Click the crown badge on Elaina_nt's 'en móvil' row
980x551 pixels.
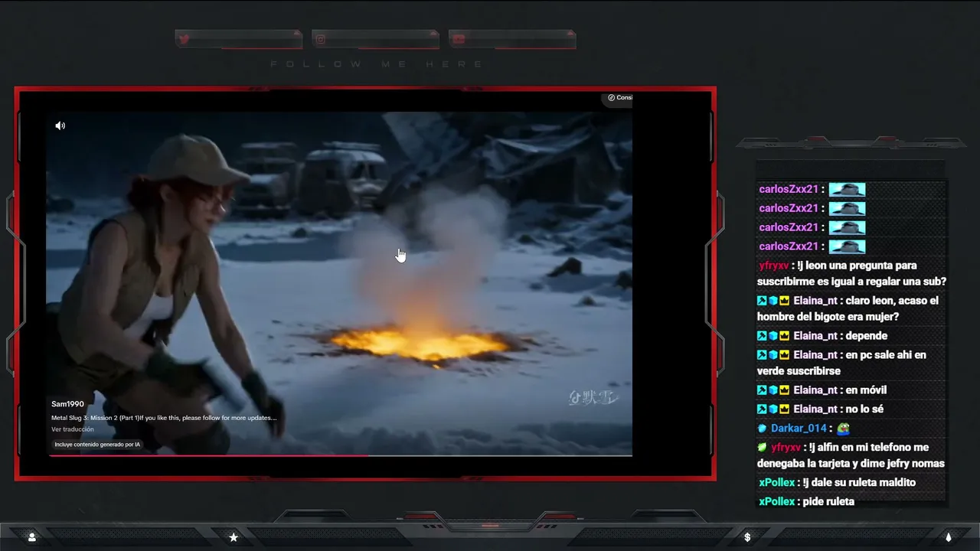[x=784, y=390]
